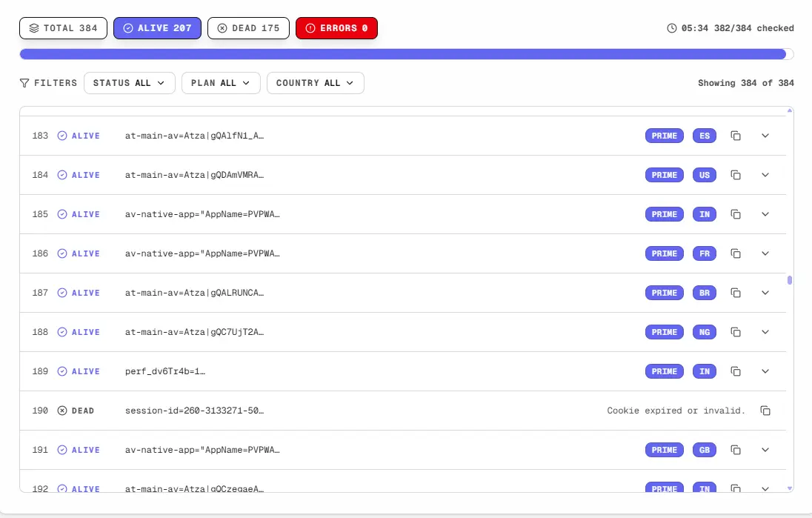The height and width of the screenshot is (518, 812).
Task: Click the PRIME badge in row 183
Action: pyautogui.click(x=665, y=136)
